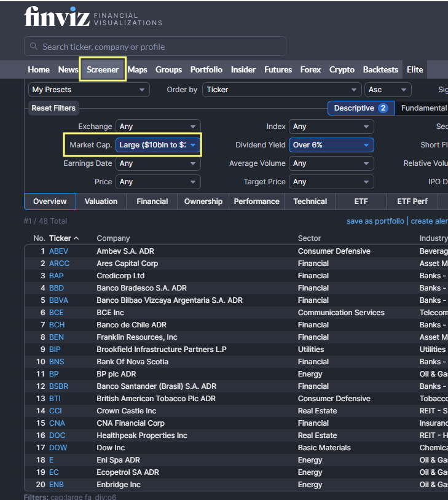
Task: Open the Futures menu item
Action: [x=278, y=69]
